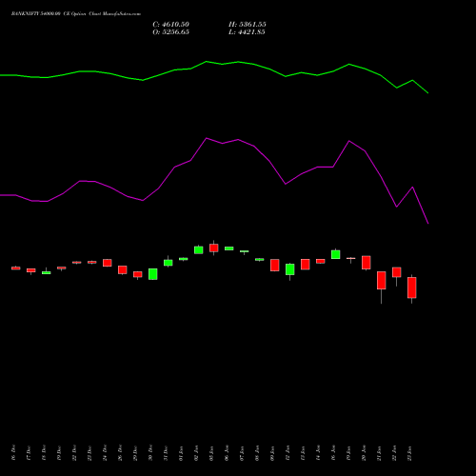The image size is (476, 476).
Task: Click the '23 Jan' date label
Action: click(409, 453)
